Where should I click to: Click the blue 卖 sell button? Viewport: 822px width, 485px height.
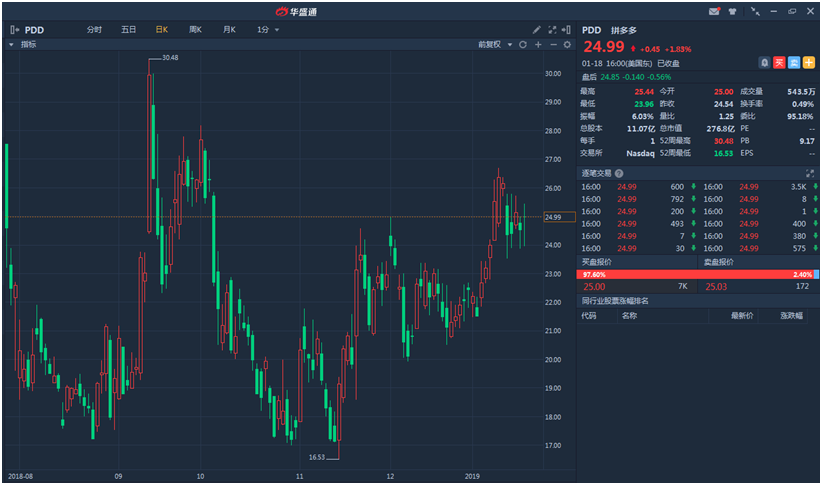pyautogui.click(x=794, y=62)
